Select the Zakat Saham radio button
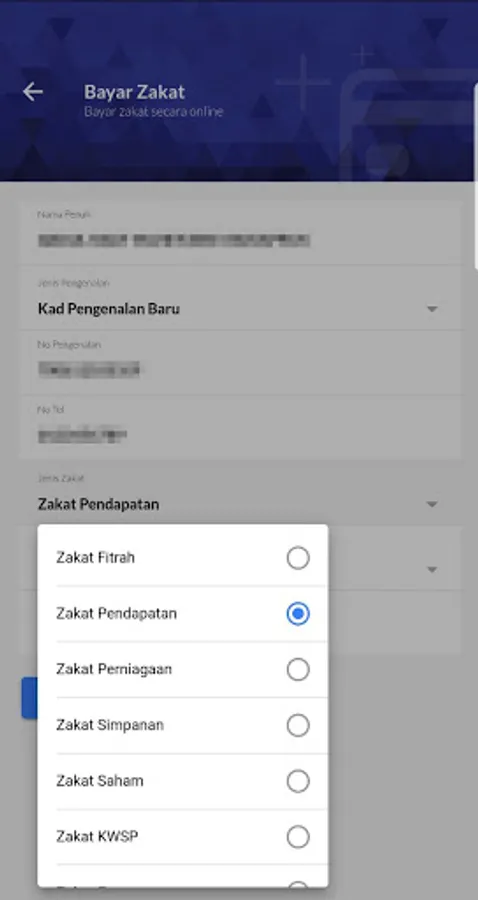 (x=298, y=781)
